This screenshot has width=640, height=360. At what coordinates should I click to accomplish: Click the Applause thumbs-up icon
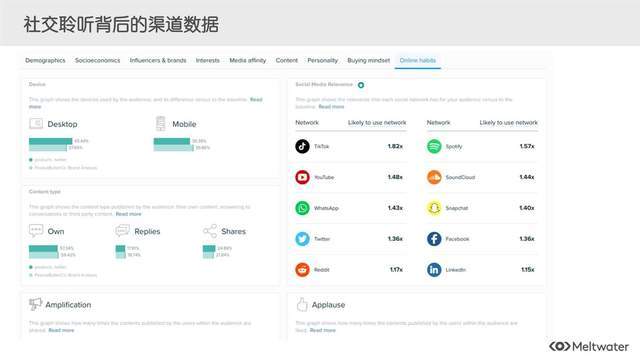[302, 304]
